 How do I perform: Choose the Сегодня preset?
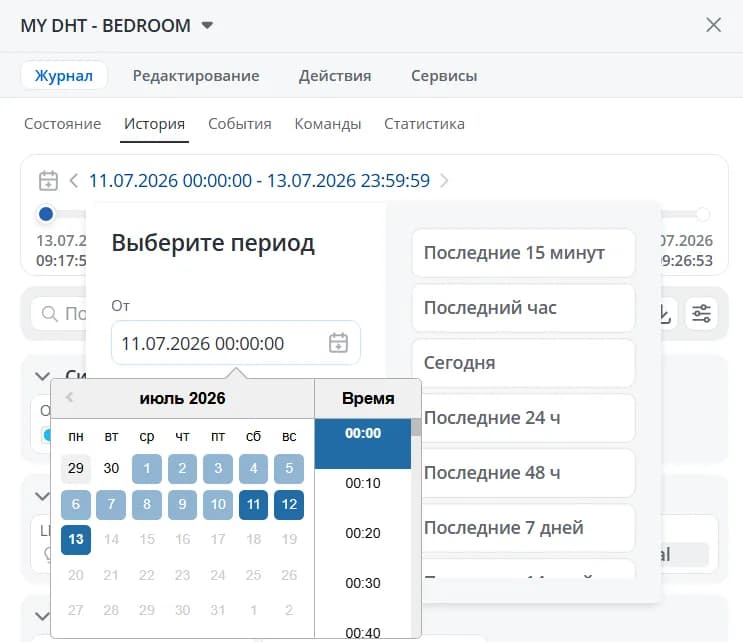click(x=524, y=363)
